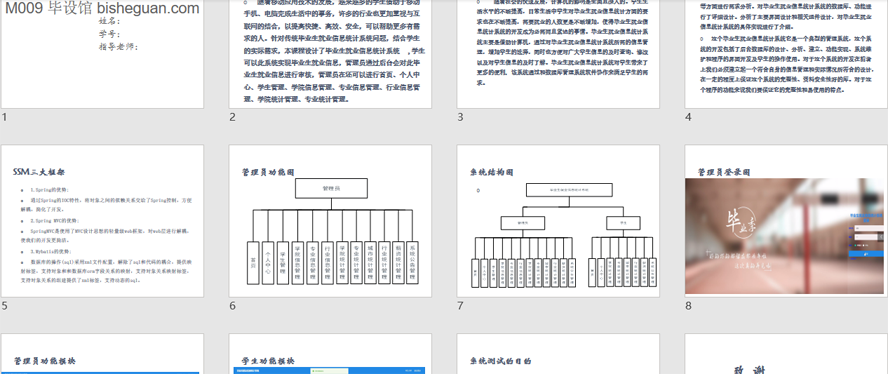Select slide 3 thumbnail above number 3

click(558, 54)
